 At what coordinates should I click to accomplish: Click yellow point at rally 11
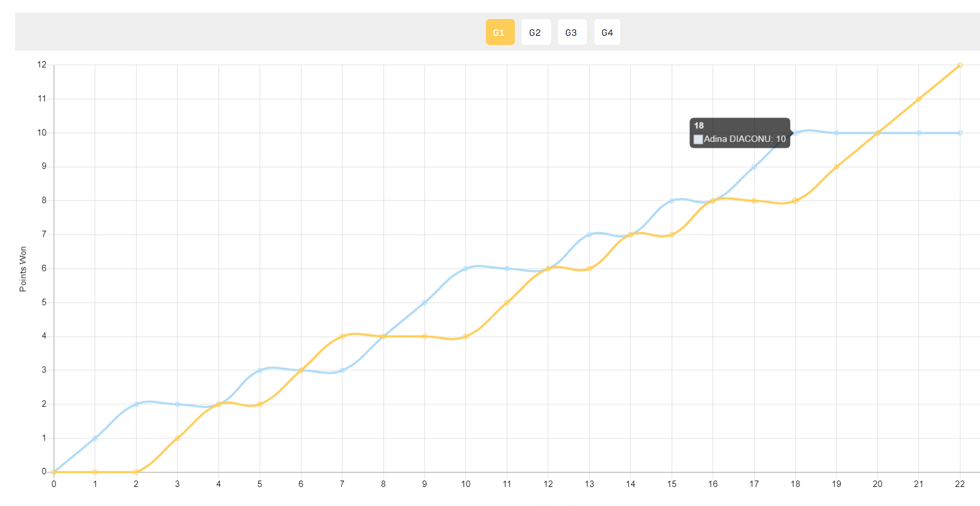coord(507,303)
